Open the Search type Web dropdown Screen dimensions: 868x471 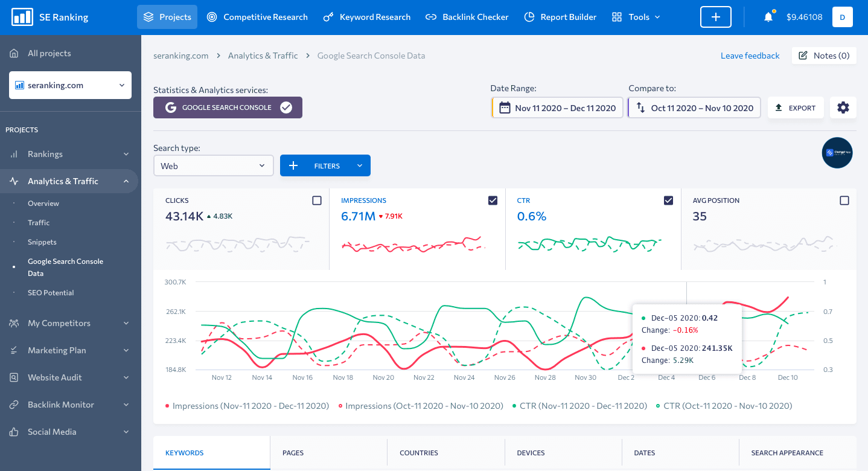click(x=213, y=165)
